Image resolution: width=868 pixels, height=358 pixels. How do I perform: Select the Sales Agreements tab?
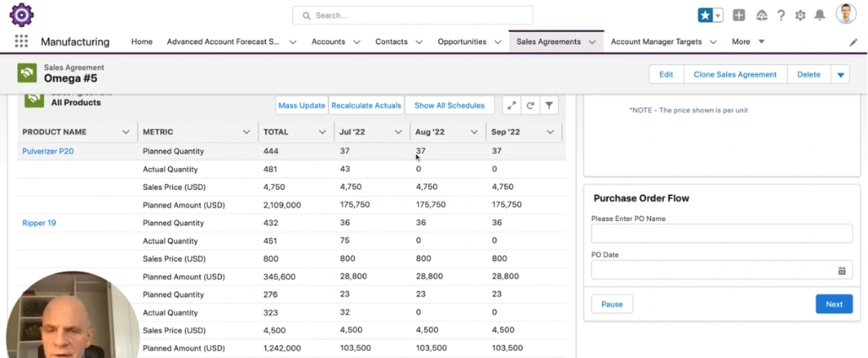(x=549, y=42)
